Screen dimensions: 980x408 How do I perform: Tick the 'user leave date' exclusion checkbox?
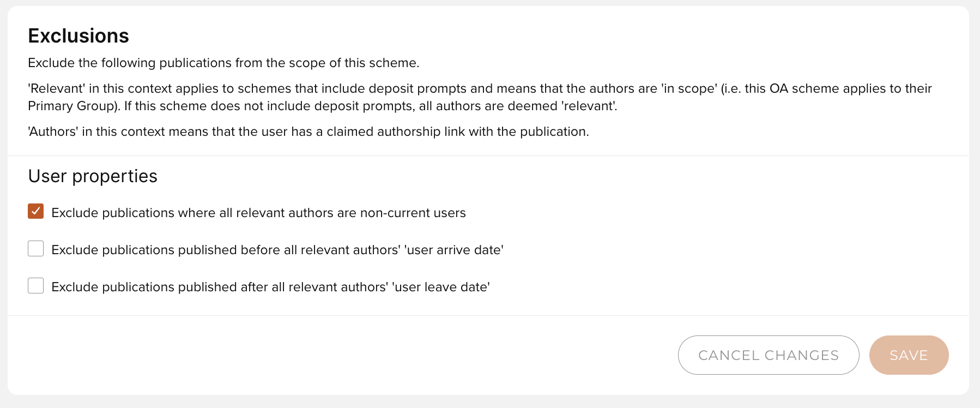[x=36, y=286]
